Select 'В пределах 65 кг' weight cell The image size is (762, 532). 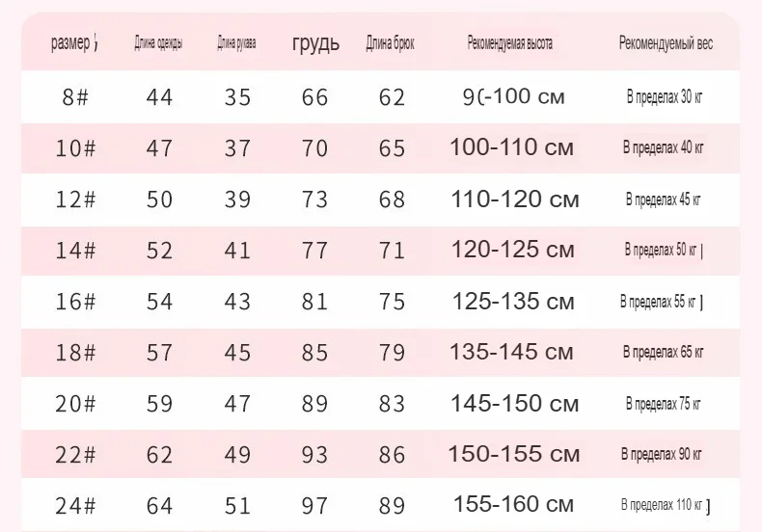664,352
